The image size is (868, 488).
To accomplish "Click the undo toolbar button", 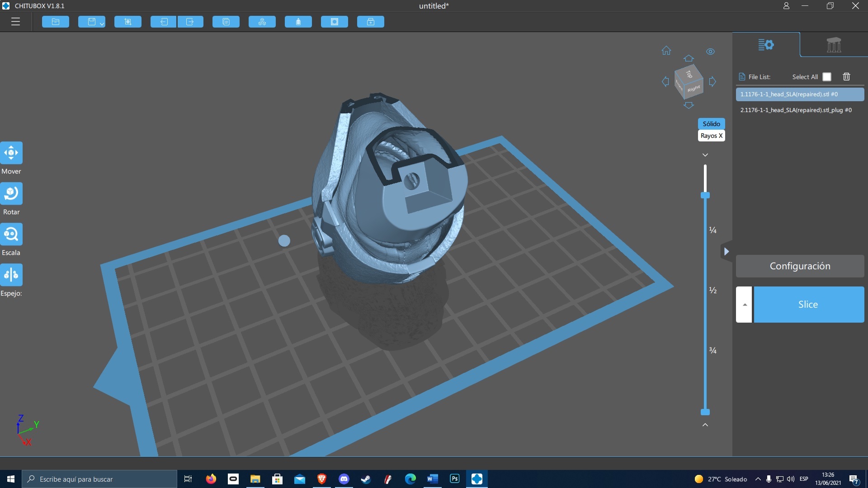I will (x=164, y=22).
